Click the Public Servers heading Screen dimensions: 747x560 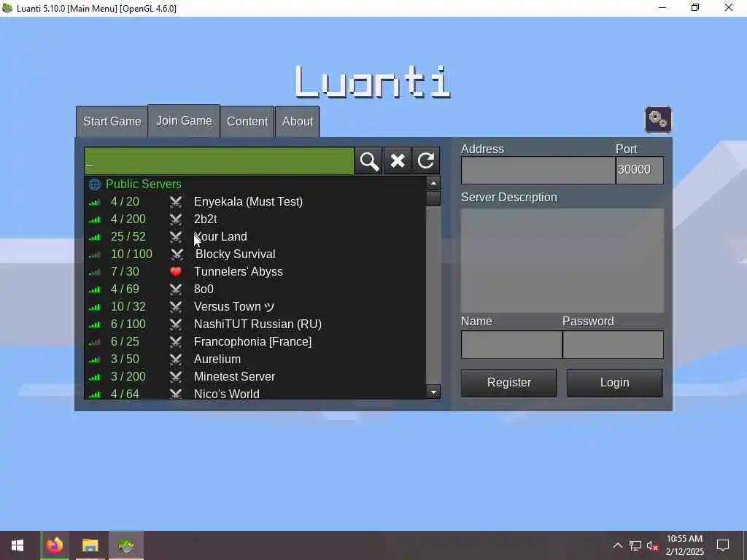click(x=144, y=184)
